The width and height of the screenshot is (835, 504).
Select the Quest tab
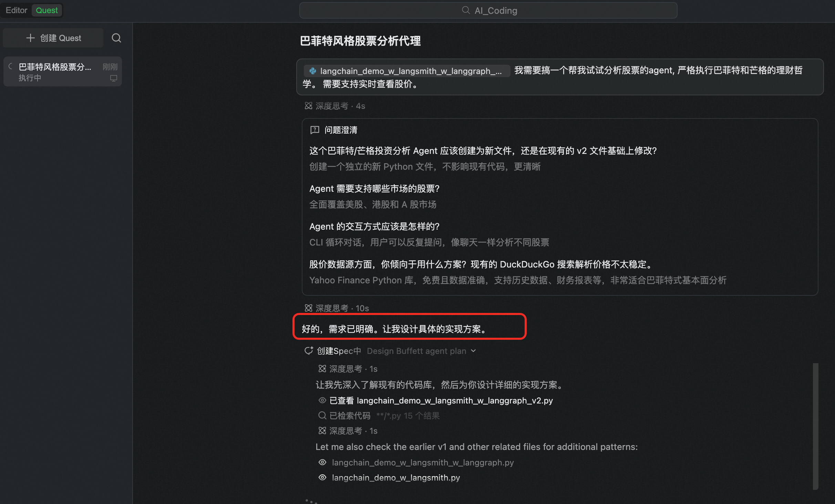[47, 10]
